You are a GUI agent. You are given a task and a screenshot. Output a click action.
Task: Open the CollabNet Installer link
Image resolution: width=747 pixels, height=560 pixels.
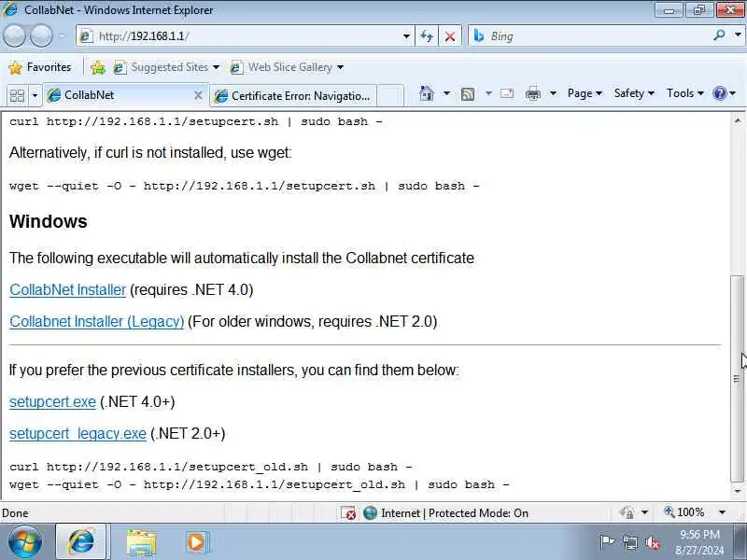point(67,289)
